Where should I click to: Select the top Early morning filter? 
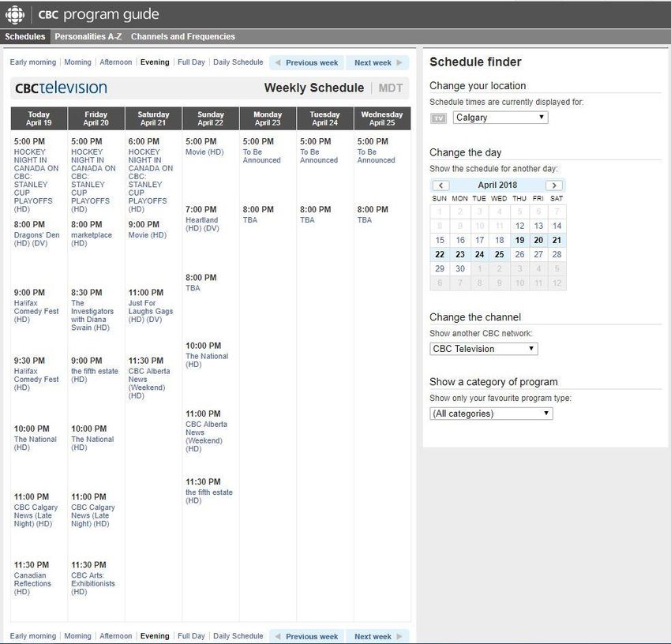point(33,62)
